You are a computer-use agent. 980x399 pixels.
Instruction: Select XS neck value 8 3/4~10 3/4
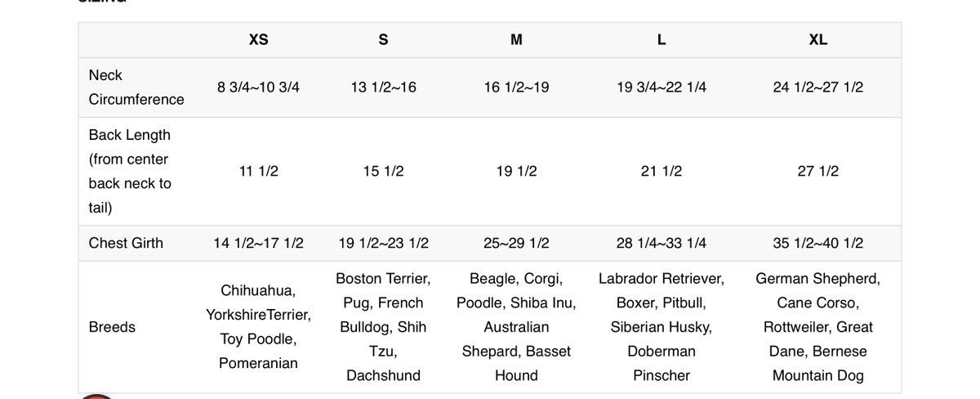click(x=258, y=87)
